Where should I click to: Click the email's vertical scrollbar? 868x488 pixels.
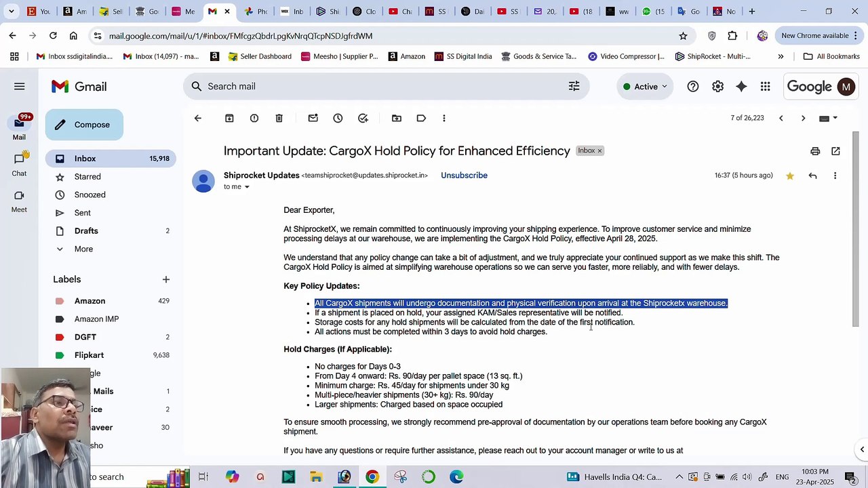(856, 230)
